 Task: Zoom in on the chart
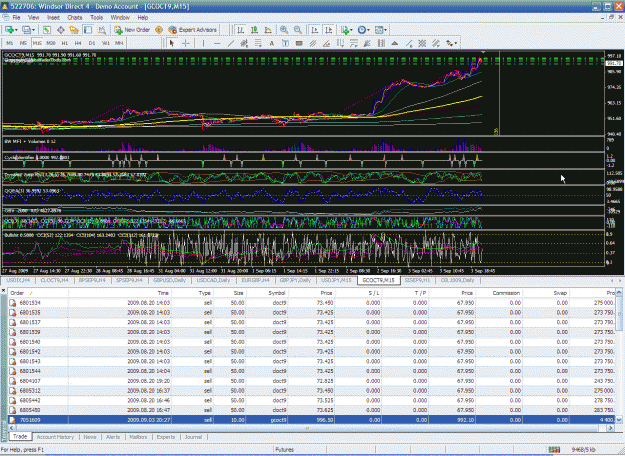284,30
